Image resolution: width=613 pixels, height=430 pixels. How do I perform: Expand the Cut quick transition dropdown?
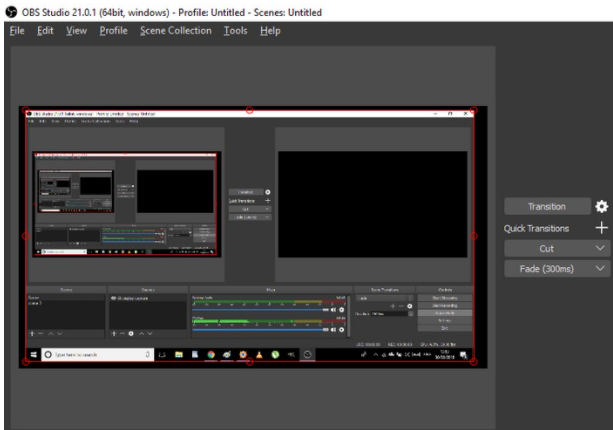600,248
